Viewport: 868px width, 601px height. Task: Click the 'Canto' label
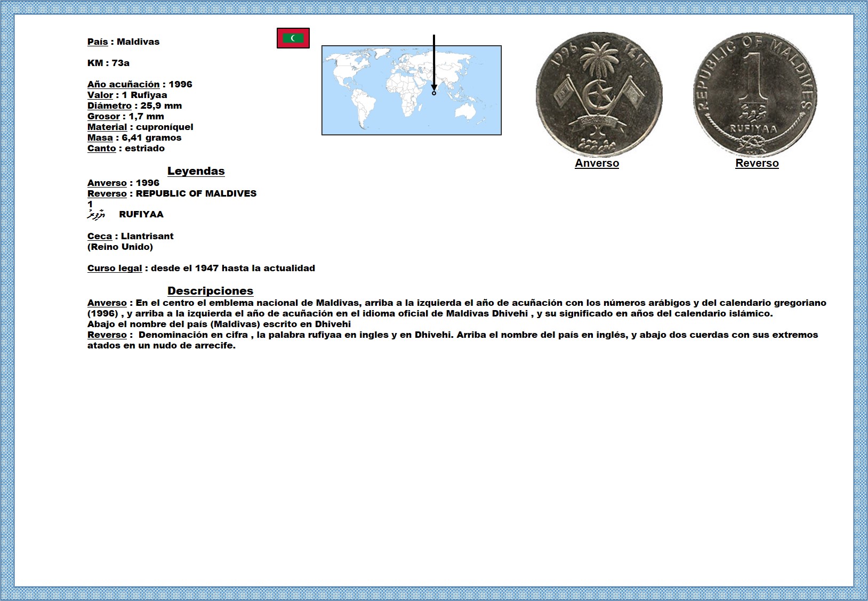pos(102,148)
